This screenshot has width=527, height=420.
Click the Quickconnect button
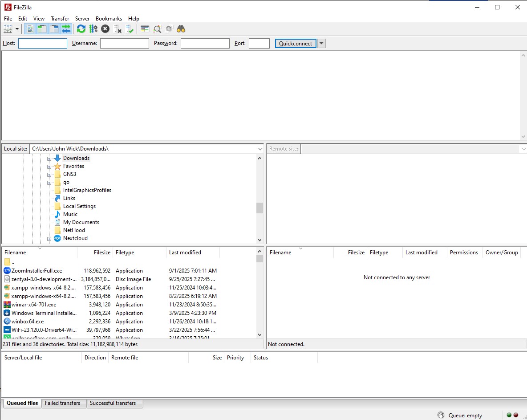click(296, 43)
